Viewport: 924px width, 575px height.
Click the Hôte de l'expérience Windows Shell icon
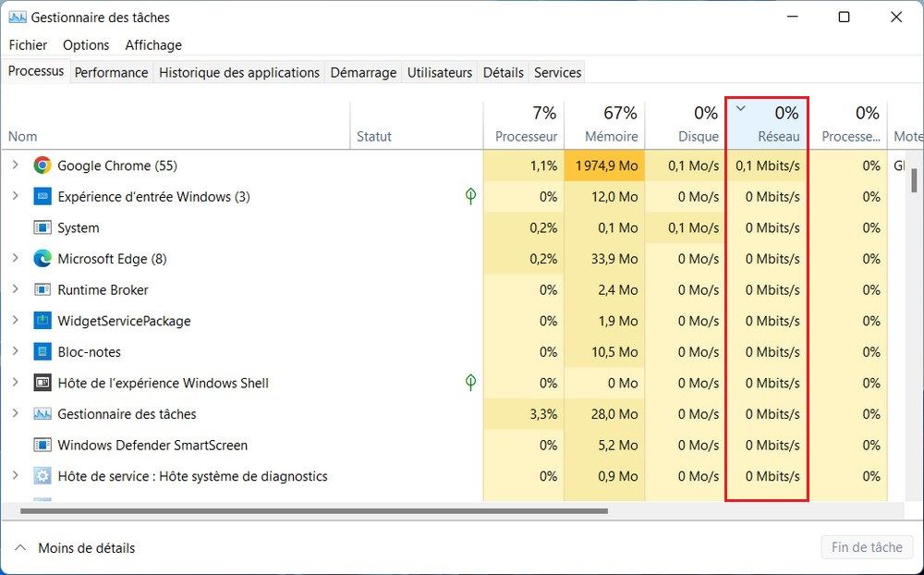click(43, 383)
